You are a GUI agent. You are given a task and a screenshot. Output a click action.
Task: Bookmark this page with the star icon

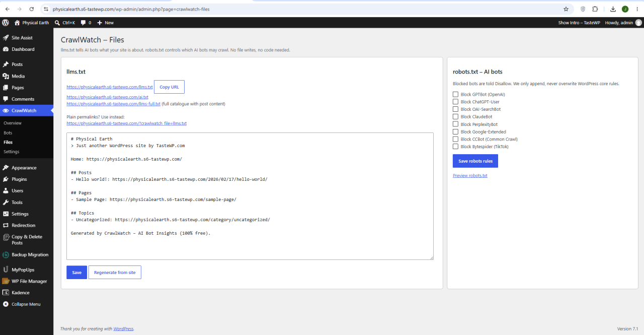(x=566, y=9)
